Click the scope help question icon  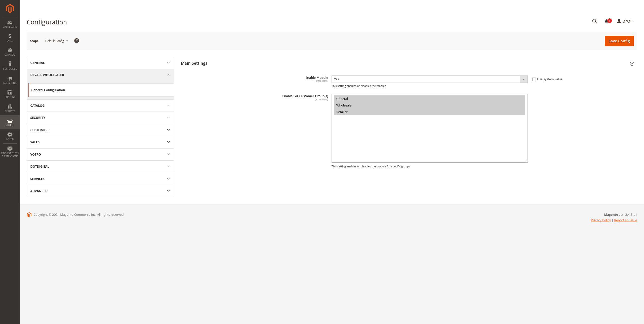(76, 41)
